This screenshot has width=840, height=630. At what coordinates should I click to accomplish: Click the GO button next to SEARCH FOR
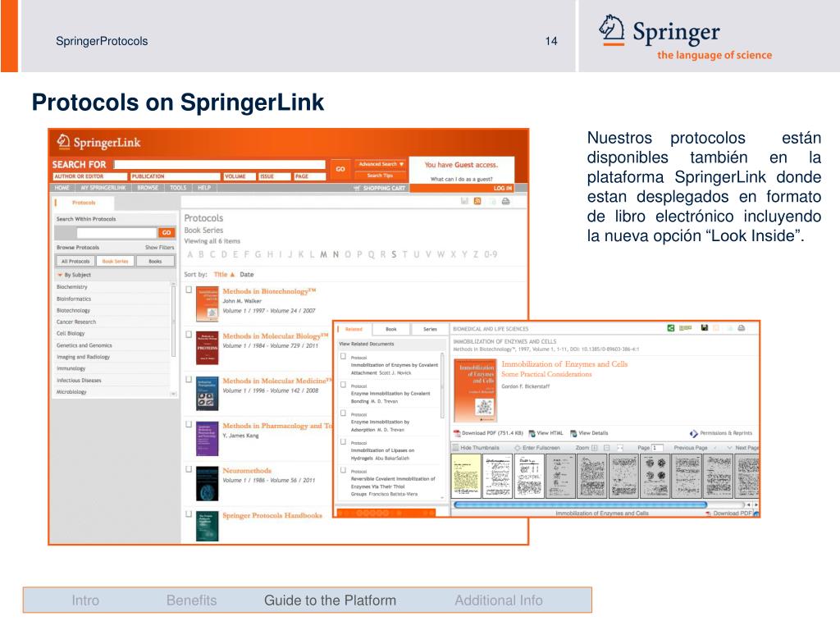(340, 169)
